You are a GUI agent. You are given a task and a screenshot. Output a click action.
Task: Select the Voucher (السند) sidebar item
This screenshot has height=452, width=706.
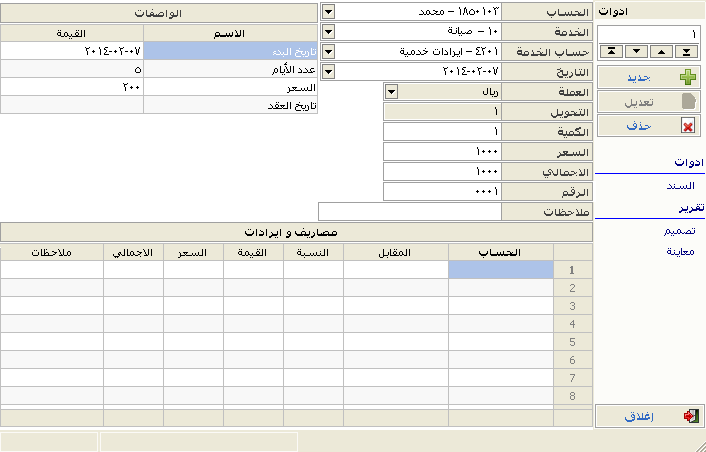(680, 186)
